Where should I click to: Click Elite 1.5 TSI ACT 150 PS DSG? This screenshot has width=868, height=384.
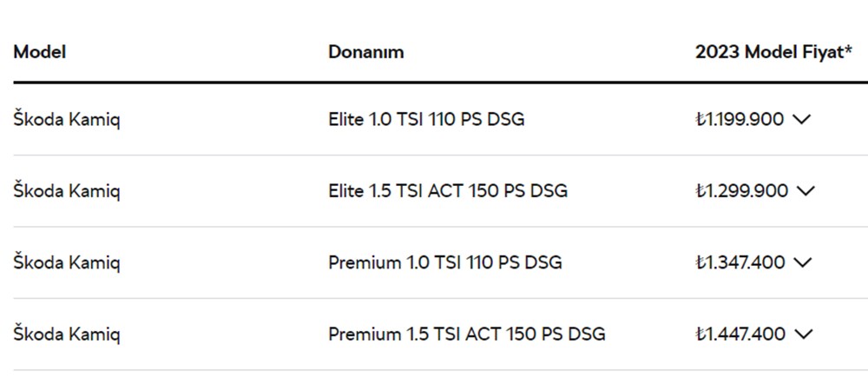[448, 190]
